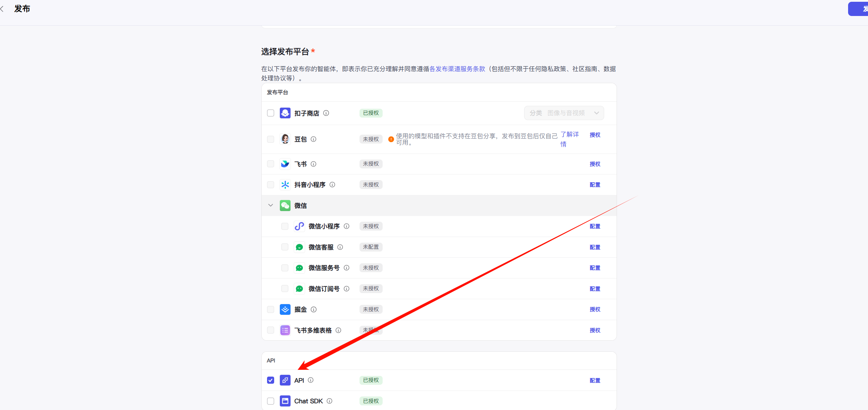
Task: Click the 掘金 platform icon
Action: pos(285,309)
